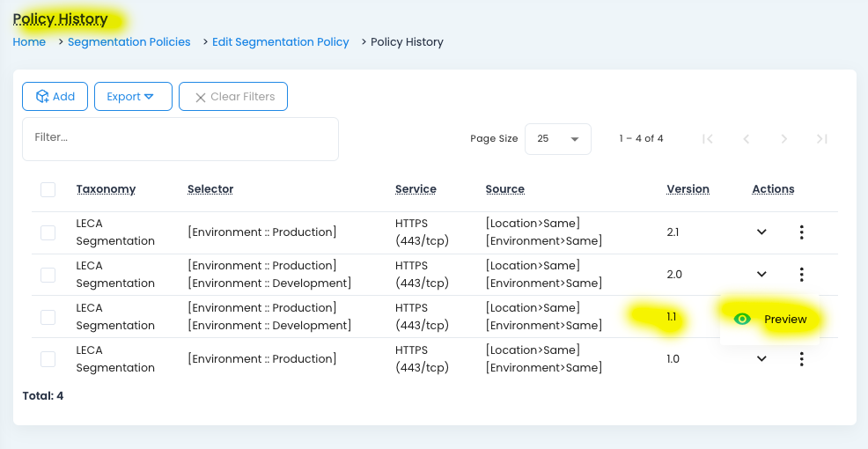Navigate to Segmentation Policies breadcrumb

click(x=129, y=42)
